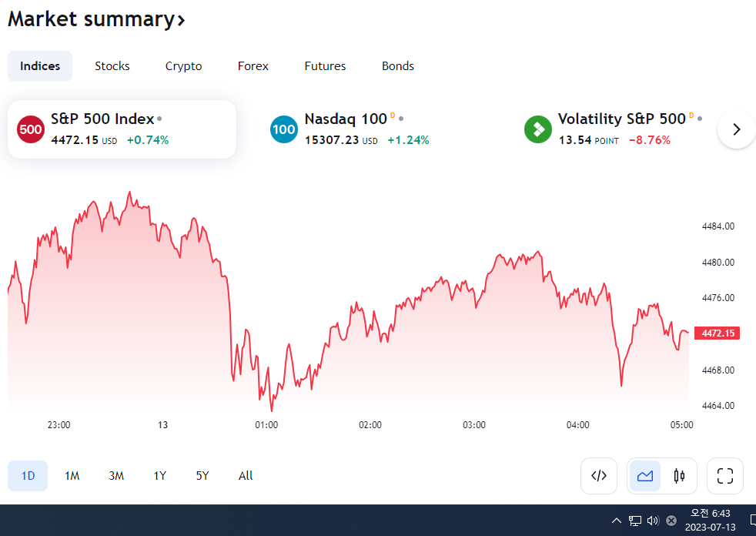Click the blue Nasdaq 100 logo icon
Viewport: 756px width, 536px height.
284,129
